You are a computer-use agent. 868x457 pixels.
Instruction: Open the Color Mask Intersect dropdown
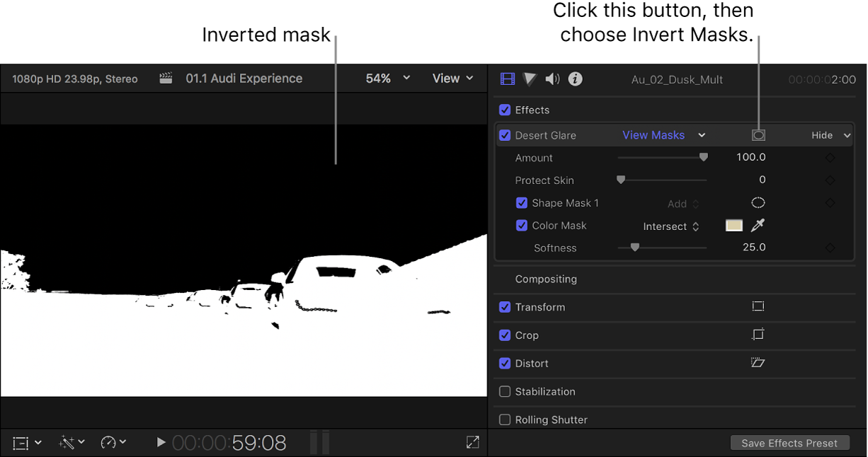coord(670,226)
